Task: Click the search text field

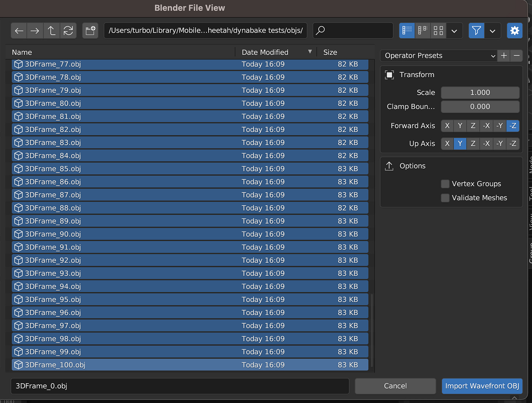Action: point(353,31)
